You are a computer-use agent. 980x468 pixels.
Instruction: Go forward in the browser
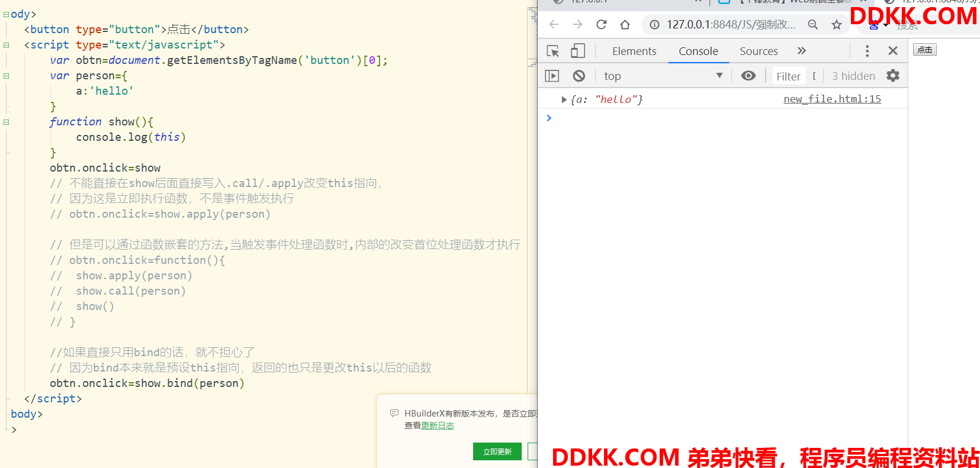(x=577, y=24)
